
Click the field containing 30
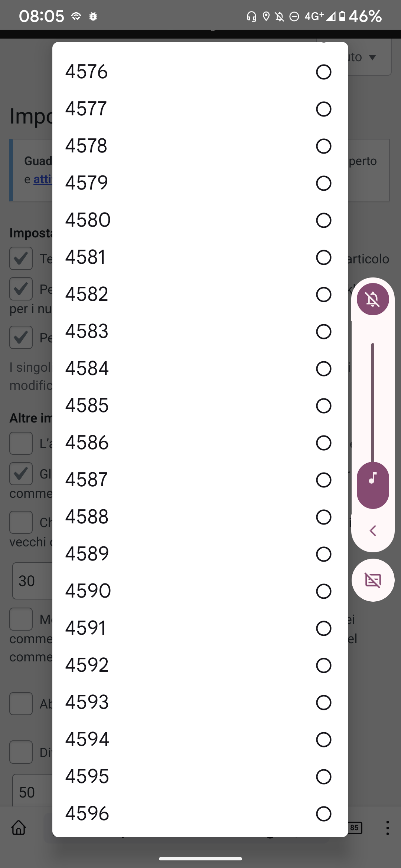33,581
